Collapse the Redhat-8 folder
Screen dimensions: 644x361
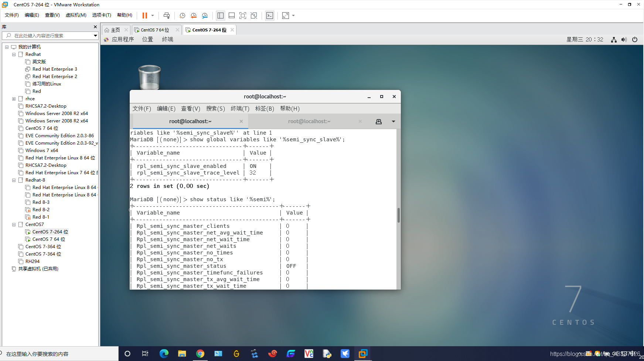pyautogui.click(x=14, y=180)
